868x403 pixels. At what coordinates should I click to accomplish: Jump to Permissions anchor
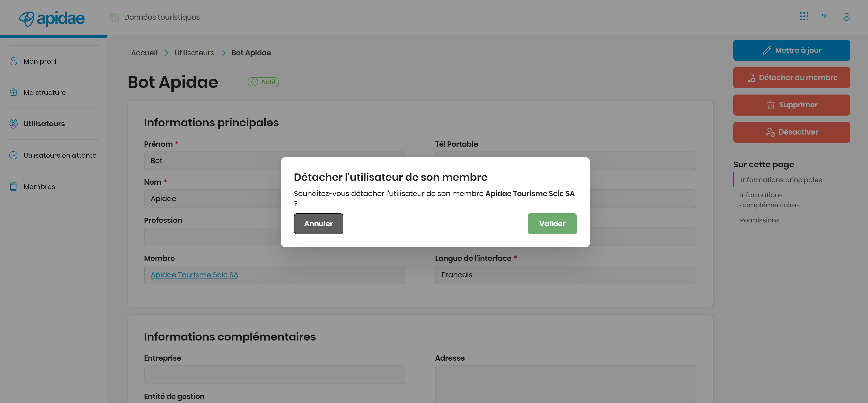(x=760, y=220)
